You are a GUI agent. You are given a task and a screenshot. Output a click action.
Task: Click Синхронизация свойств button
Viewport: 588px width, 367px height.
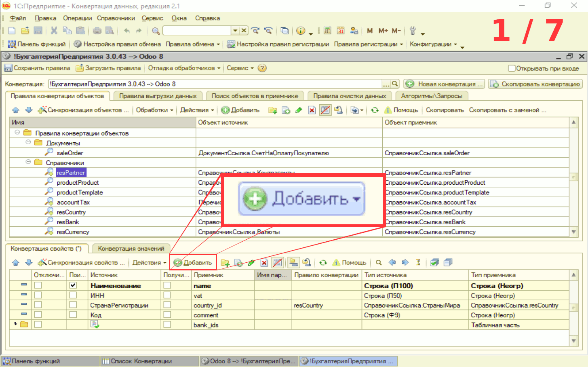(81, 263)
